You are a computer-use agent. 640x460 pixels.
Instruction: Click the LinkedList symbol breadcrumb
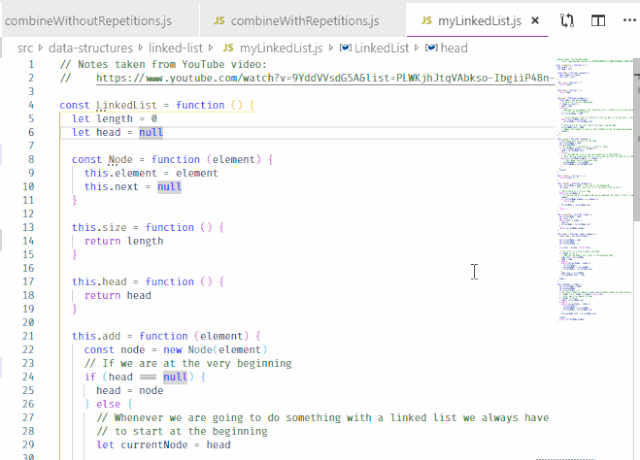tap(381, 48)
